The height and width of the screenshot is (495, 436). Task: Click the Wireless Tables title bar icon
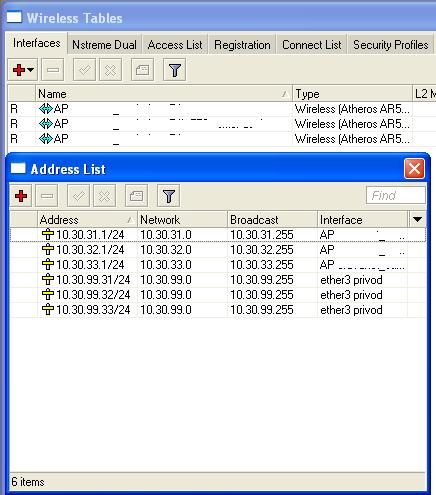[14, 17]
